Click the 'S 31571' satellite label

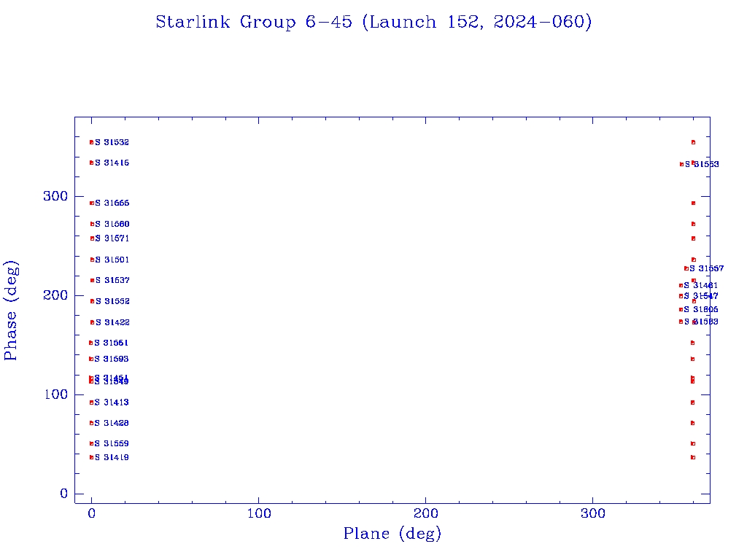tap(112, 238)
